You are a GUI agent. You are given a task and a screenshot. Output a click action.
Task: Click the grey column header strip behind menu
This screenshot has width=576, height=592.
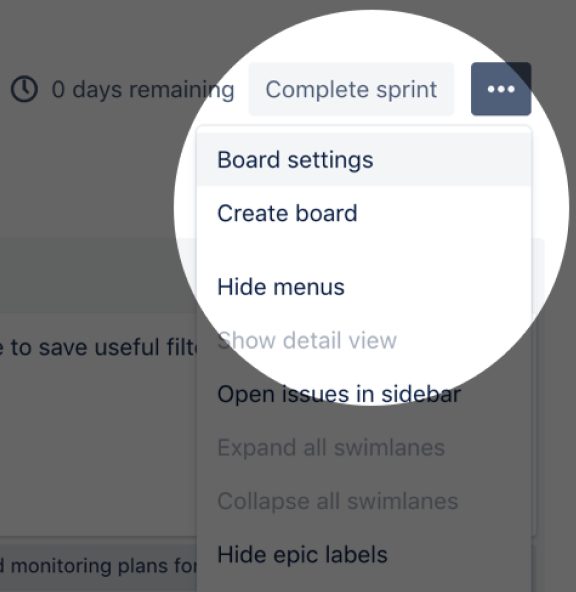point(98,275)
